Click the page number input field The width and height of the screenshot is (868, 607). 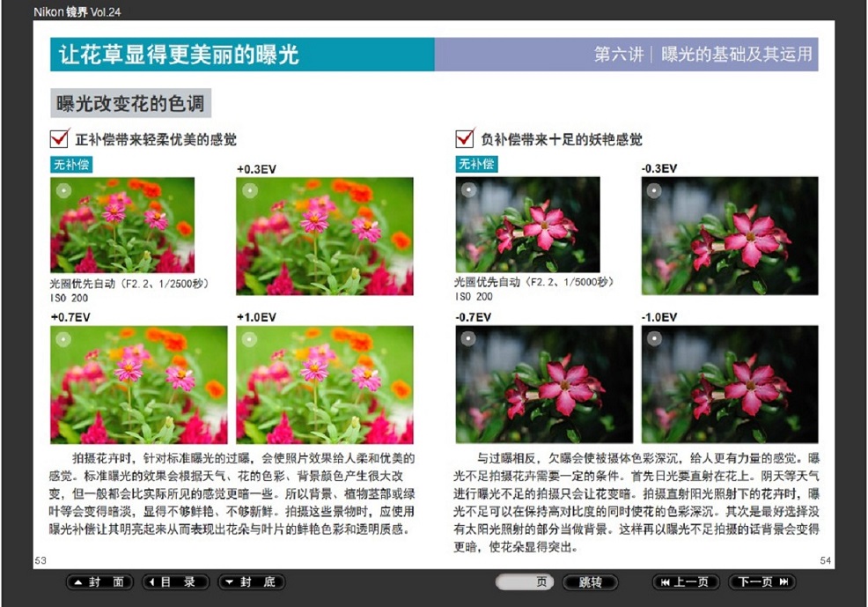coord(525,582)
